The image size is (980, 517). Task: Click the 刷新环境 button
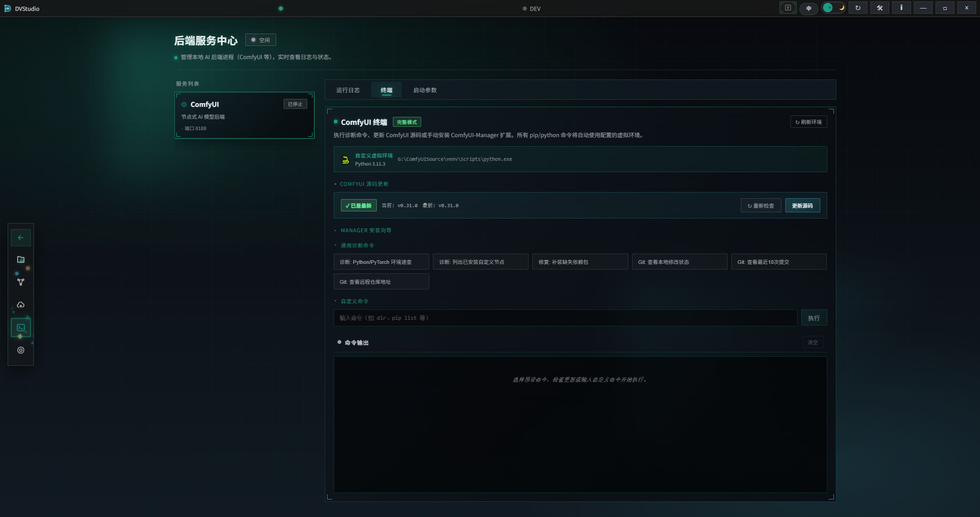808,122
